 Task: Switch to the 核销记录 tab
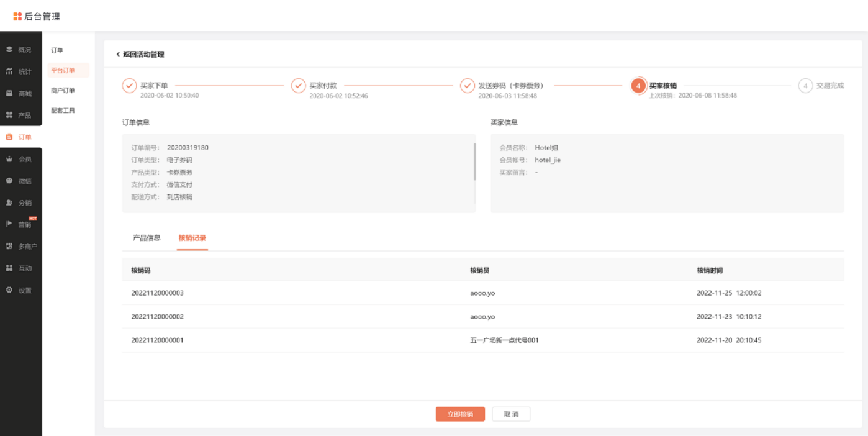192,238
